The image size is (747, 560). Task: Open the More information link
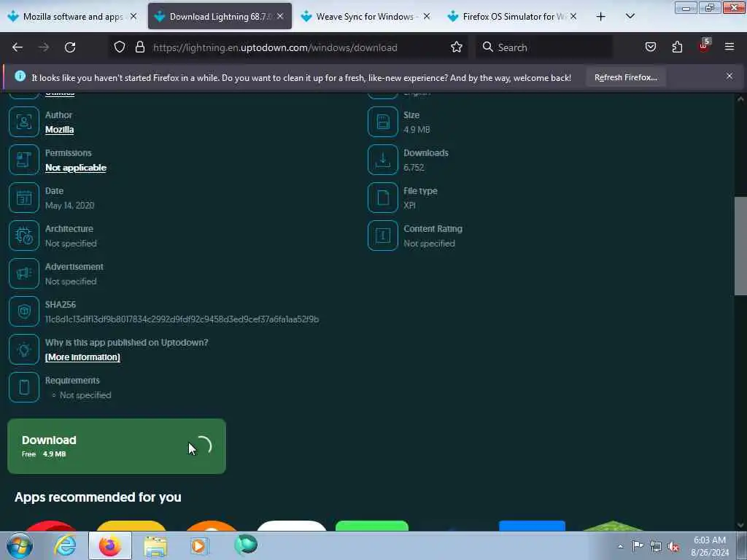coord(82,357)
